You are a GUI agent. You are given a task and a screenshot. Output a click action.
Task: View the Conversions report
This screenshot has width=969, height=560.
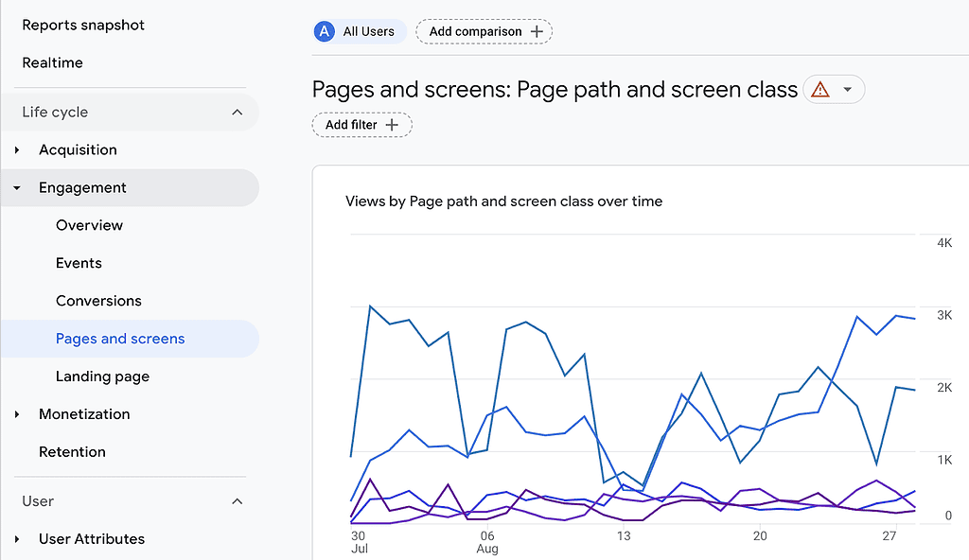point(98,301)
